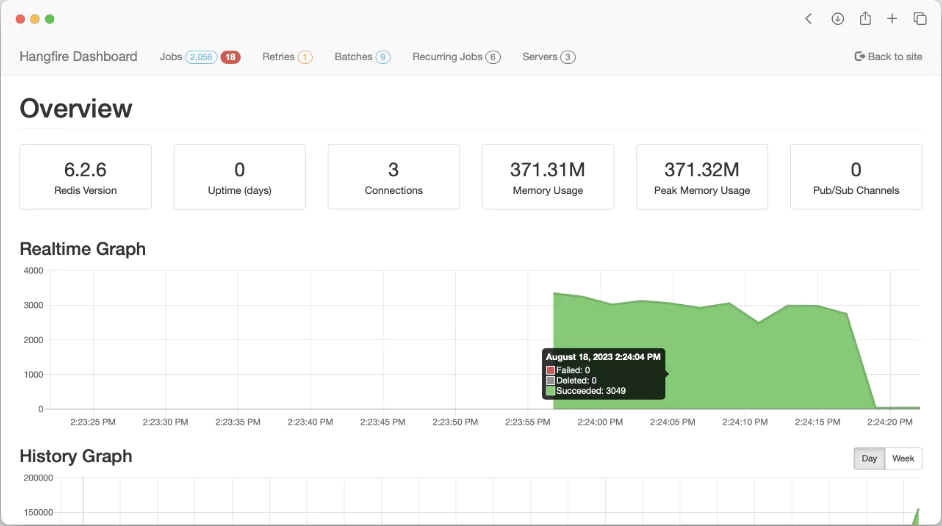Click the 4000 y-axis label on Realtime Graph

34,271
